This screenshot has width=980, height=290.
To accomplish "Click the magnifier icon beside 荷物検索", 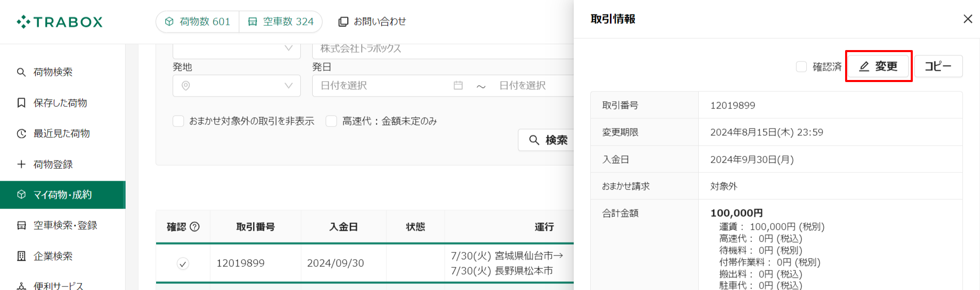I will coord(21,72).
